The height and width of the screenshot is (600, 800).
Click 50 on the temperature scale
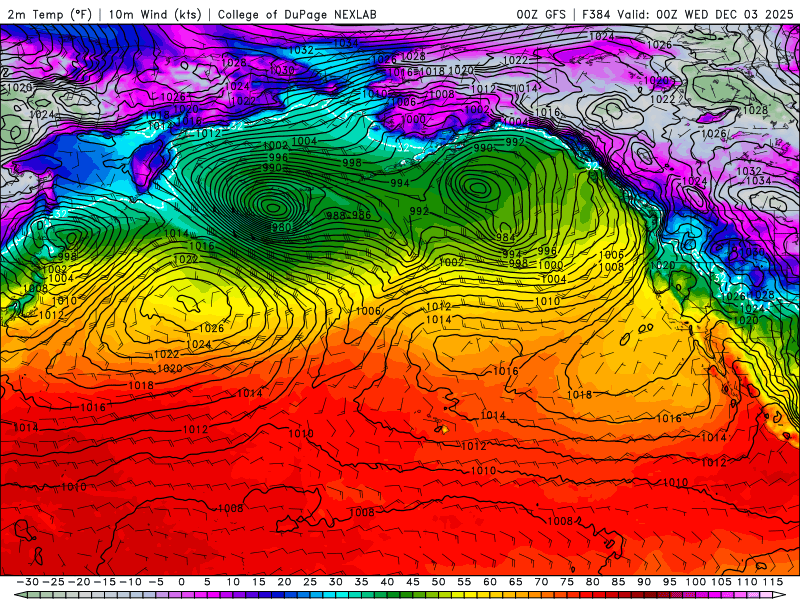click(x=438, y=582)
